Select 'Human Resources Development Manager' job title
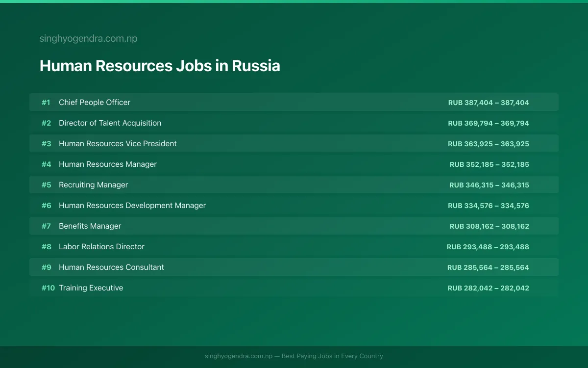This screenshot has height=368, width=588. (x=132, y=206)
